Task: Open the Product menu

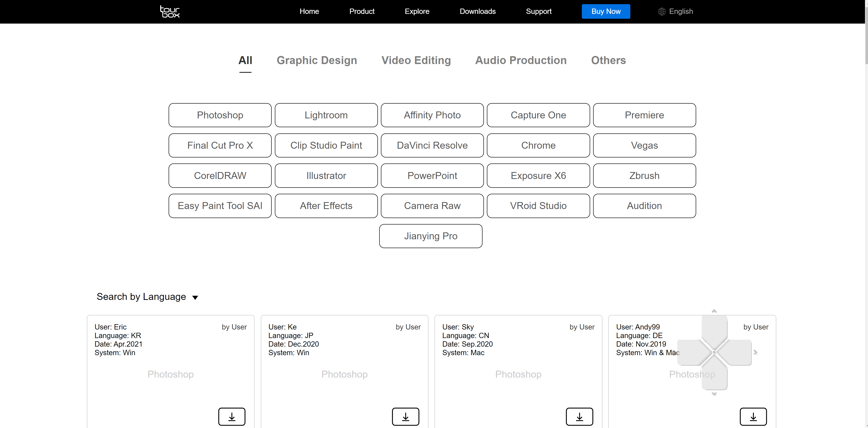Action: tap(362, 12)
